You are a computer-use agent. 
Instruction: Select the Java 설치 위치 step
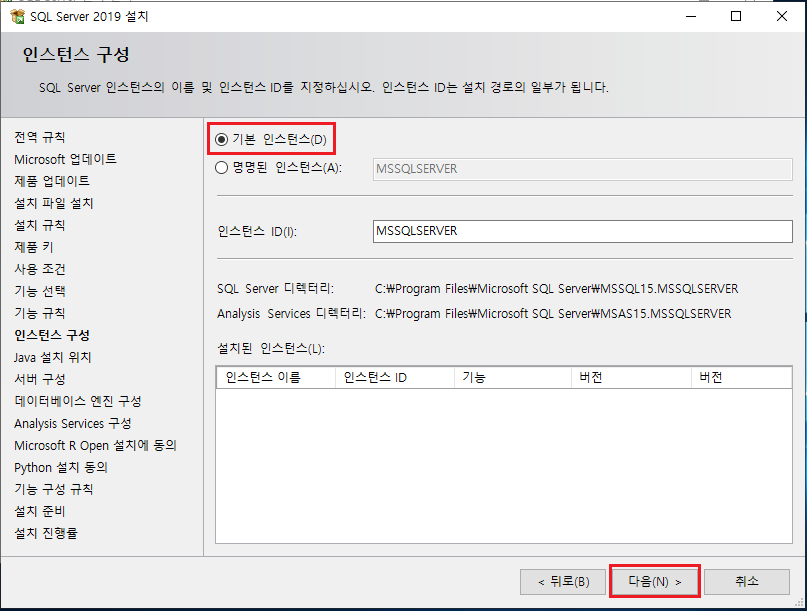pyautogui.click(x=52, y=357)
